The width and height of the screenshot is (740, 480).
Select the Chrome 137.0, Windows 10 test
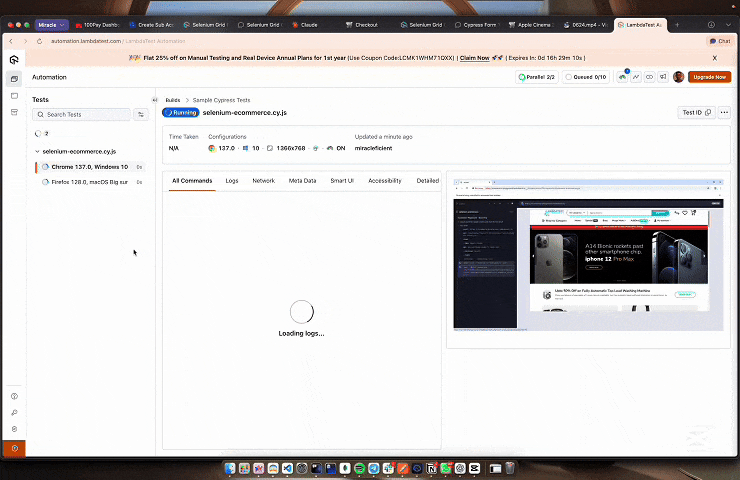coord(90,167)
